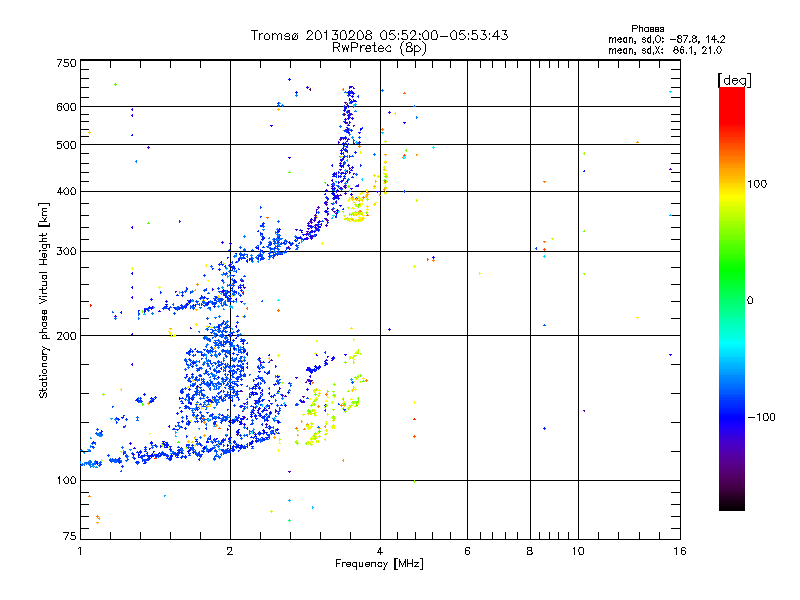Image resolution: width=800 pixels, height=600 pixels.
Task: Click the y-axis '600' tick label
Action: tap(66, 107)
